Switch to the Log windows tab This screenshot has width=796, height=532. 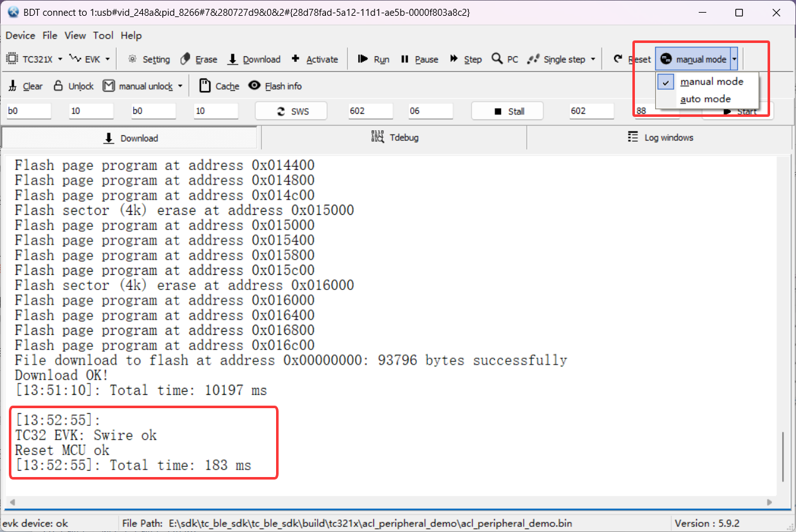tap(660, 138)
